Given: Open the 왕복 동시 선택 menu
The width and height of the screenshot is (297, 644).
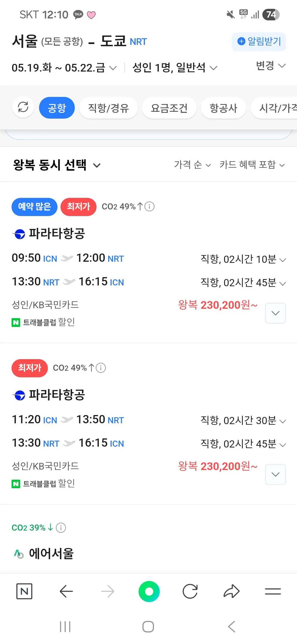Looking at the screenshot, I should tap(57, 165).
